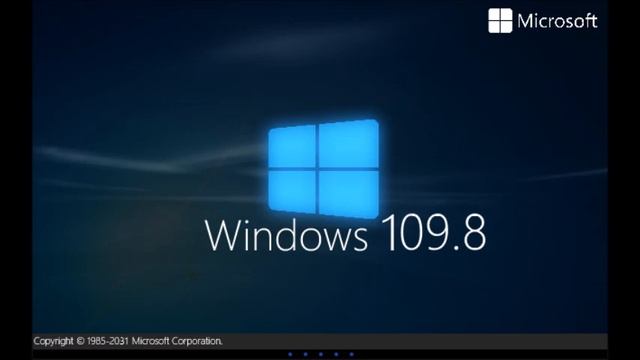This screenshot has width=640, height=360.
Task: Click the Microsoft four-square logo icon
Action: (x=500, y=21)
